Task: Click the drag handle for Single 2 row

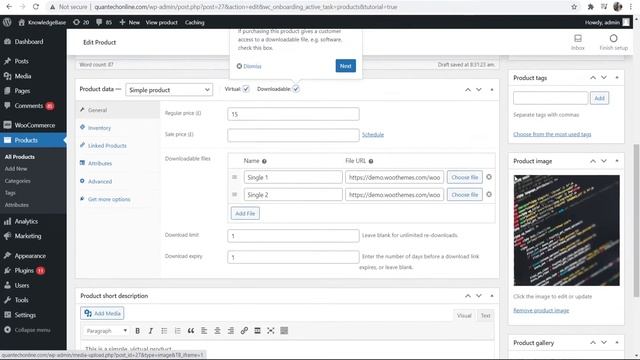Action: (x=234, y=195)
